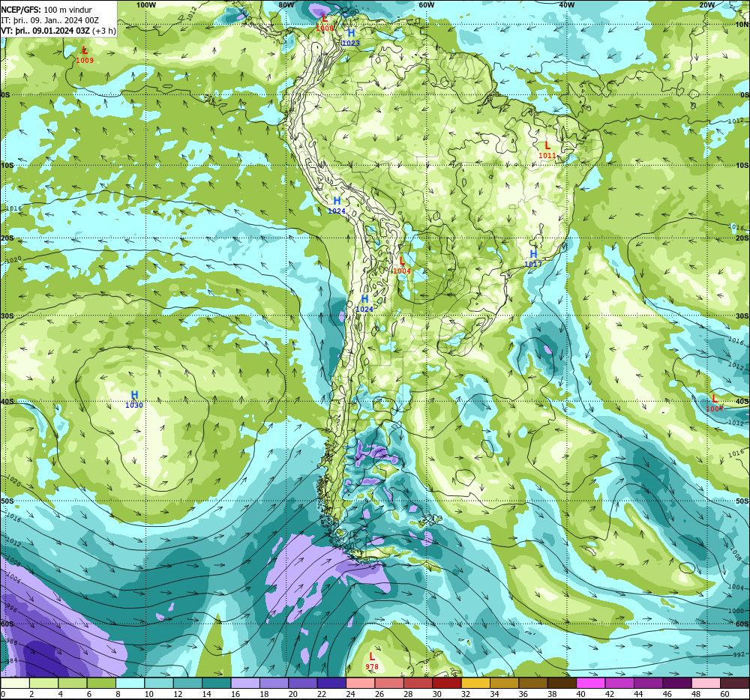Click the '(+3 h)' forecast offset label
This screenshot has width=750, height=700.
tap(103, 31)
